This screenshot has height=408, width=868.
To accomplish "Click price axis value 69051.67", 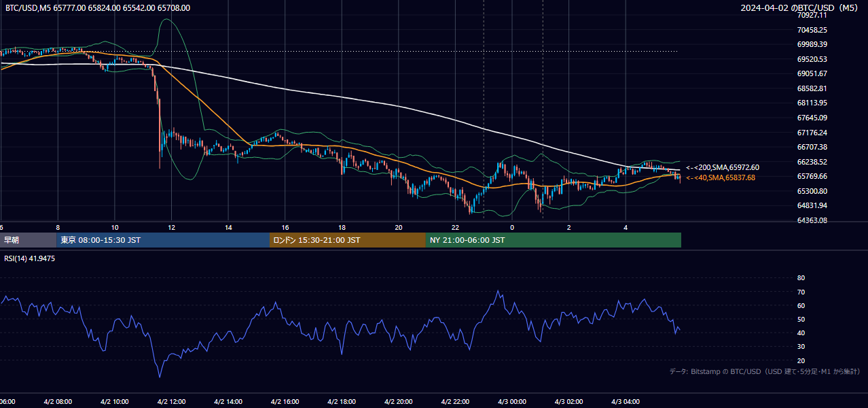I will click(x=812, y=73).
